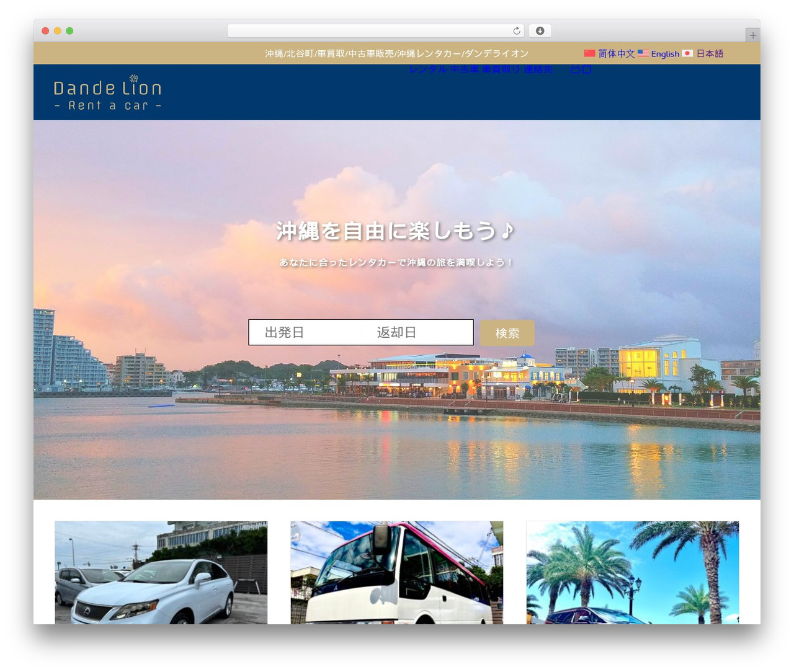Click the US flag icon
This screenshot has height=672, width=794.
643,53
